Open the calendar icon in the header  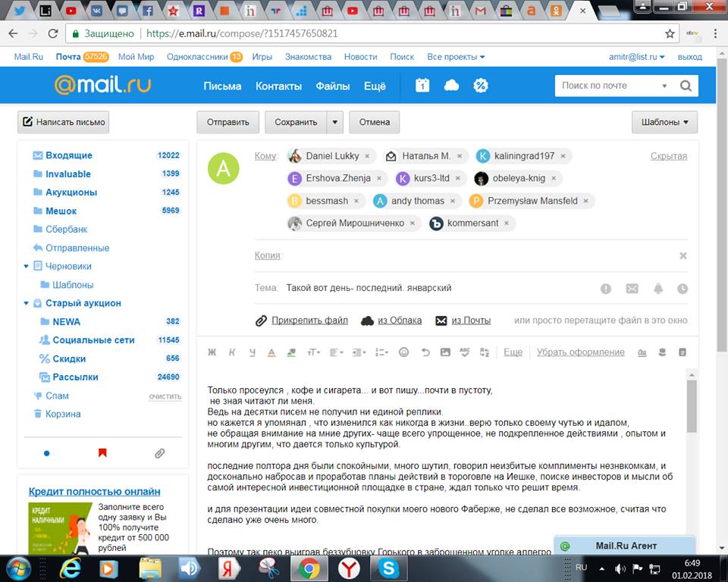(x=422, y=86)
